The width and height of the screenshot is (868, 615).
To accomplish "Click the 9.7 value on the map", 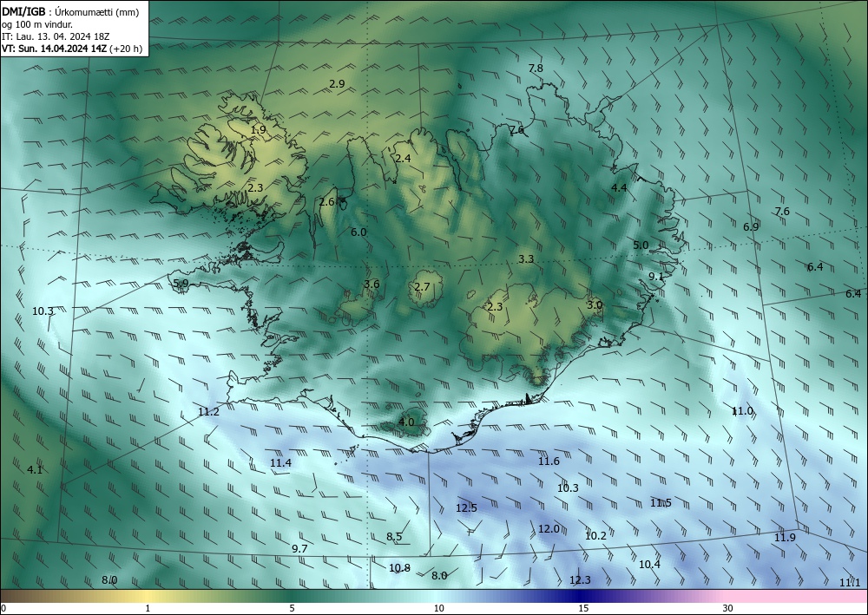I will 299,548.
